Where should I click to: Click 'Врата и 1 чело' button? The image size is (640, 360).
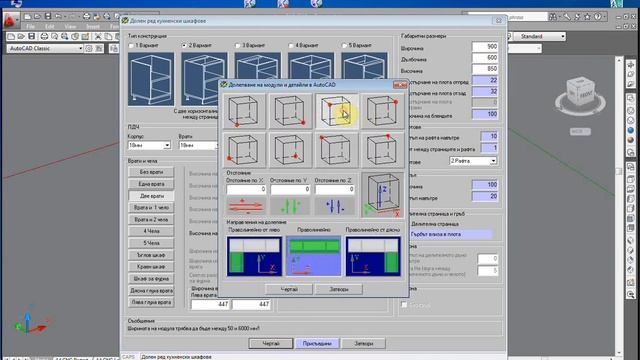[x=151, y=208]
